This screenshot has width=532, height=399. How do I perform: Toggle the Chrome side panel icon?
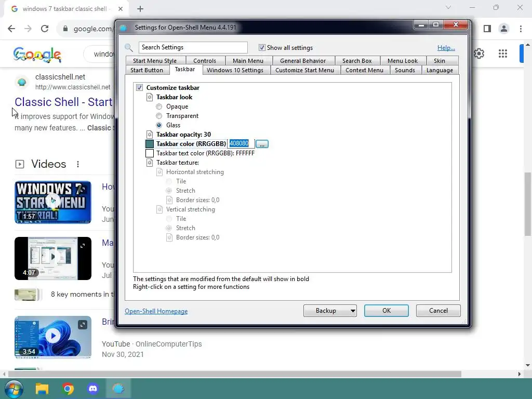coord(487,29)
